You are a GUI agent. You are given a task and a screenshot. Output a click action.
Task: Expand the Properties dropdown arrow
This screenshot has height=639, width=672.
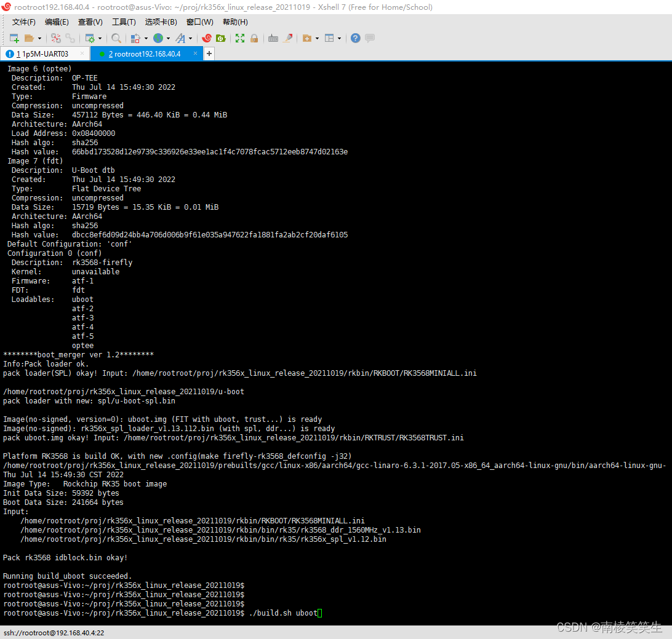coord(100,39)
